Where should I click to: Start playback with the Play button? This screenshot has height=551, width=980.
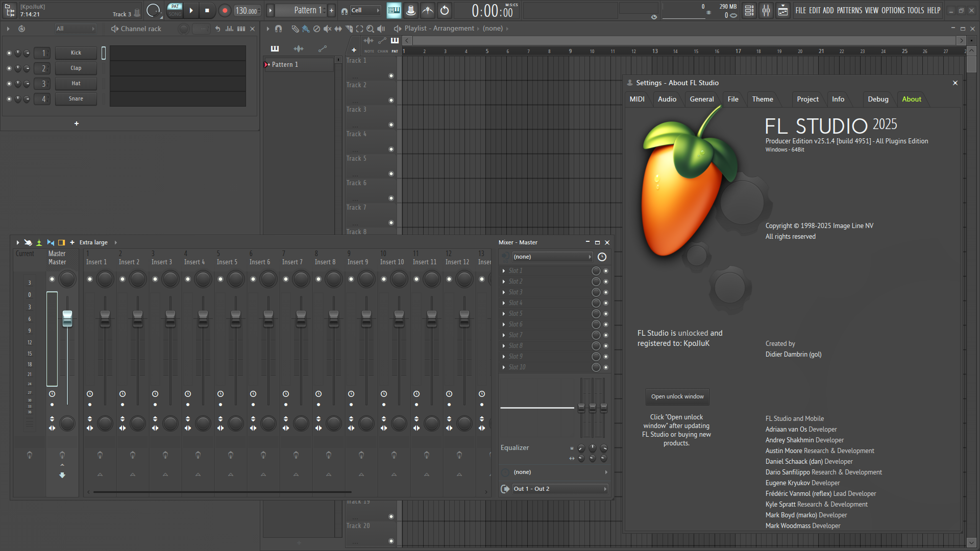pos(191,10)
